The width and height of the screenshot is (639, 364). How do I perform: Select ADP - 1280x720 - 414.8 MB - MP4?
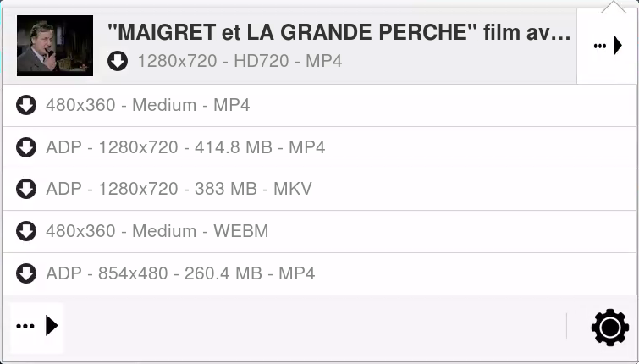185,147
